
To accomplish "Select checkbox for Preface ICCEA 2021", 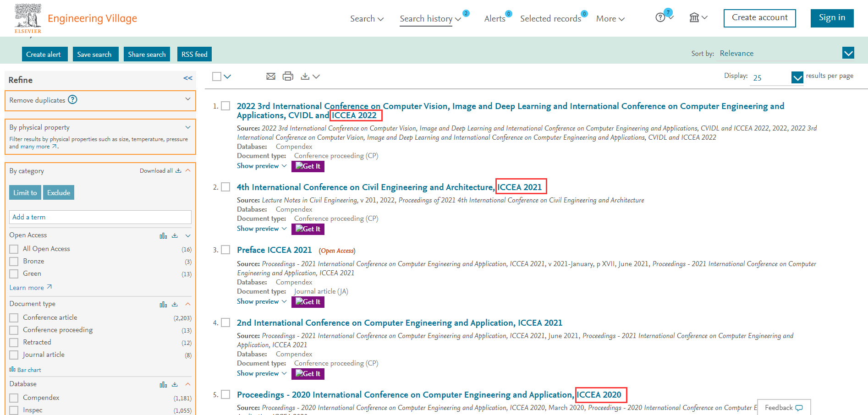I will click(225, 250).
